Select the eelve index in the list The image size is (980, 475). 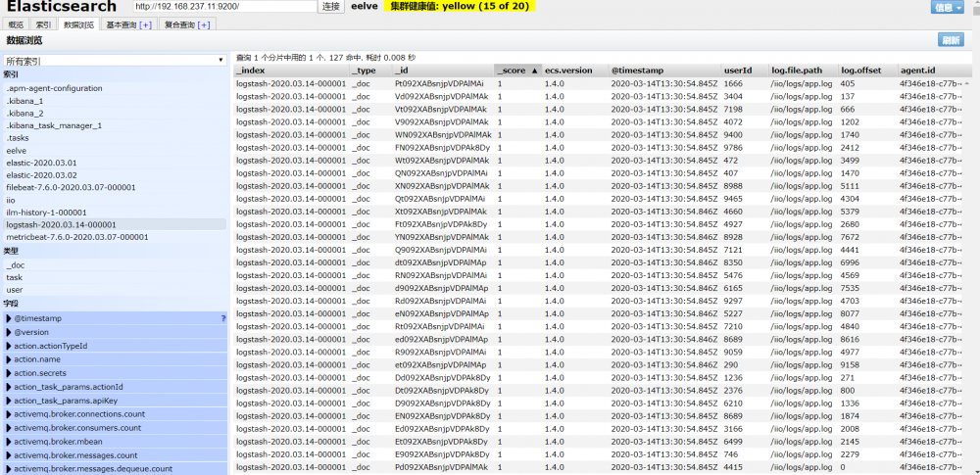115,151
